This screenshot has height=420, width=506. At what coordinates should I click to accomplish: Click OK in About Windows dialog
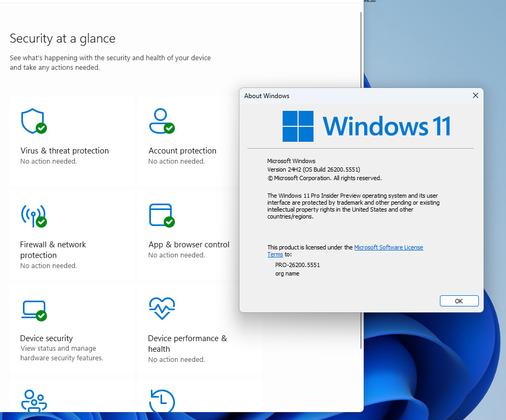459,301
